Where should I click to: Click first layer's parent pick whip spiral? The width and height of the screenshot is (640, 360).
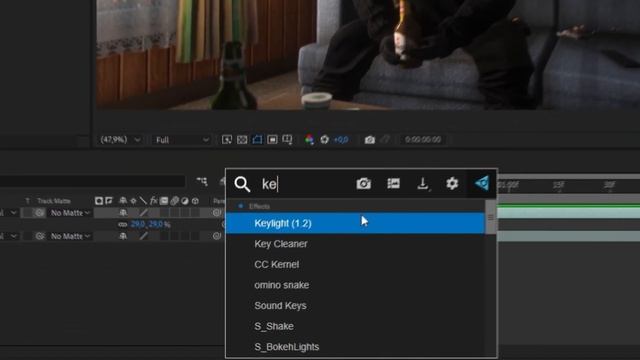point(217,212)
